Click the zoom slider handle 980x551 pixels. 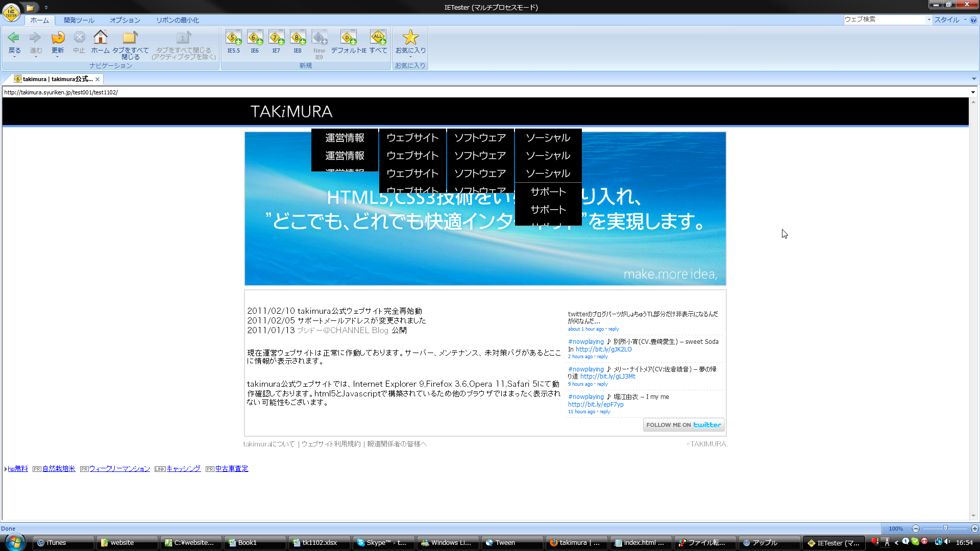945,529
